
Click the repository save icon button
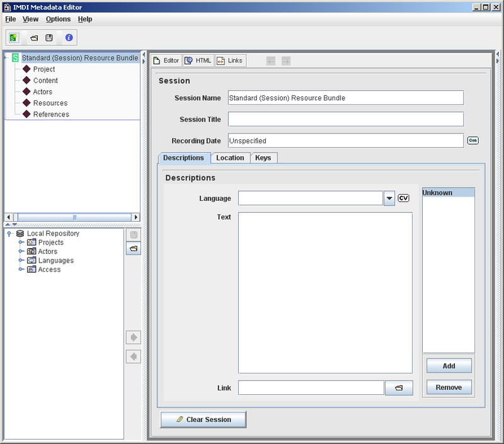(134, 234)
